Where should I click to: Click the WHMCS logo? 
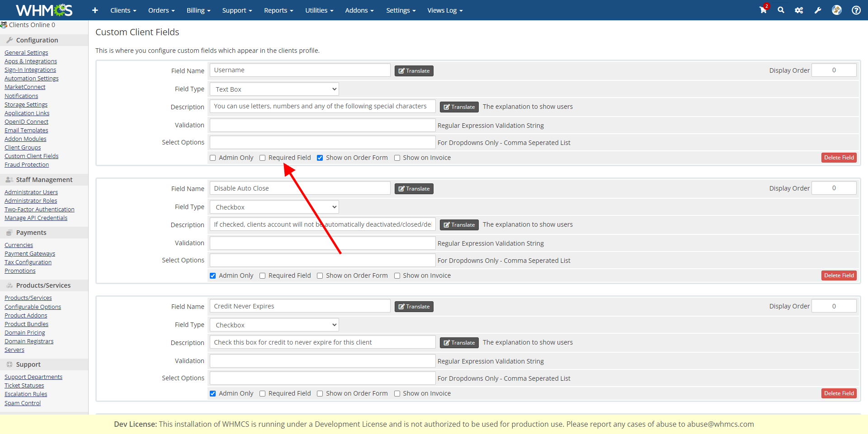coord(44,10)
